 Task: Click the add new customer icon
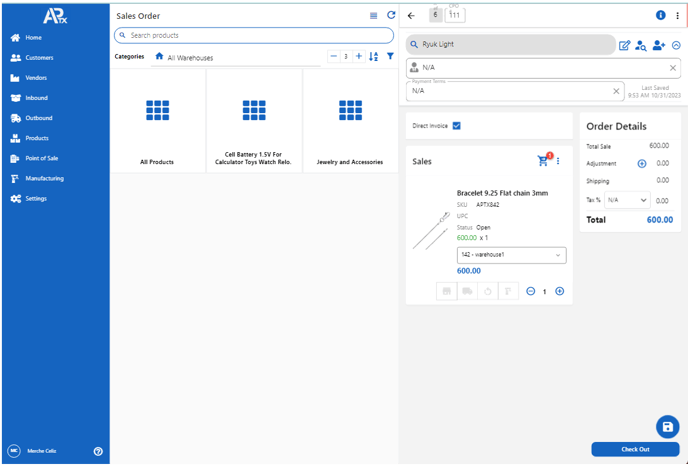(658, 45)
